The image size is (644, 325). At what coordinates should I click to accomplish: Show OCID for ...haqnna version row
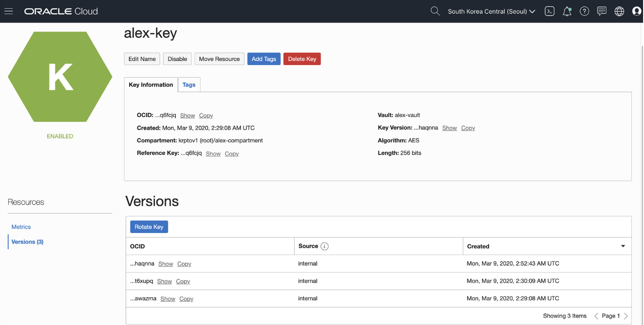166,264
